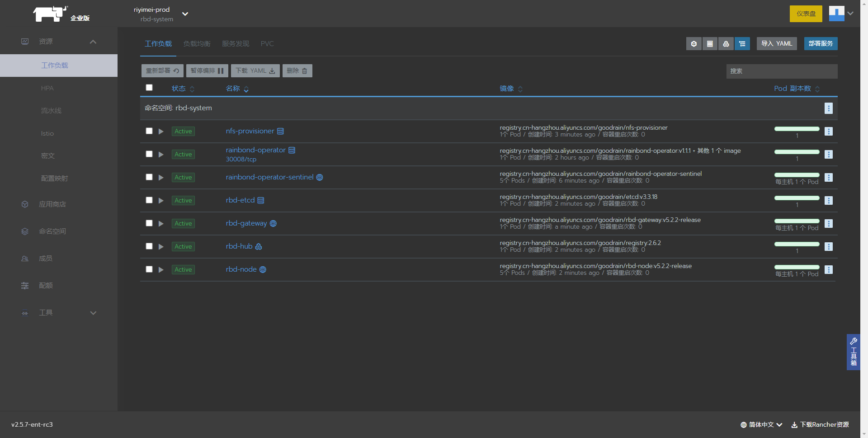The image size is (868, 438).
Task: Open the floating 工具箱 toolbox panel
Action: point(854,352)
